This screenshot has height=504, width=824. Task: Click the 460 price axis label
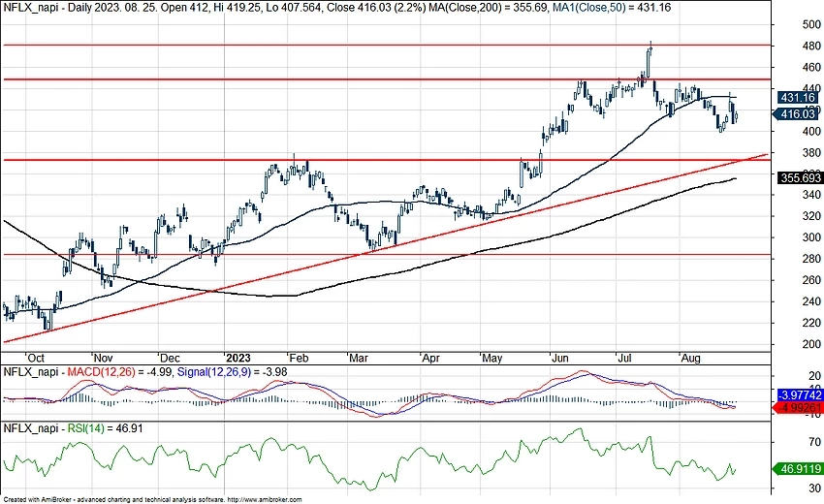811,67
